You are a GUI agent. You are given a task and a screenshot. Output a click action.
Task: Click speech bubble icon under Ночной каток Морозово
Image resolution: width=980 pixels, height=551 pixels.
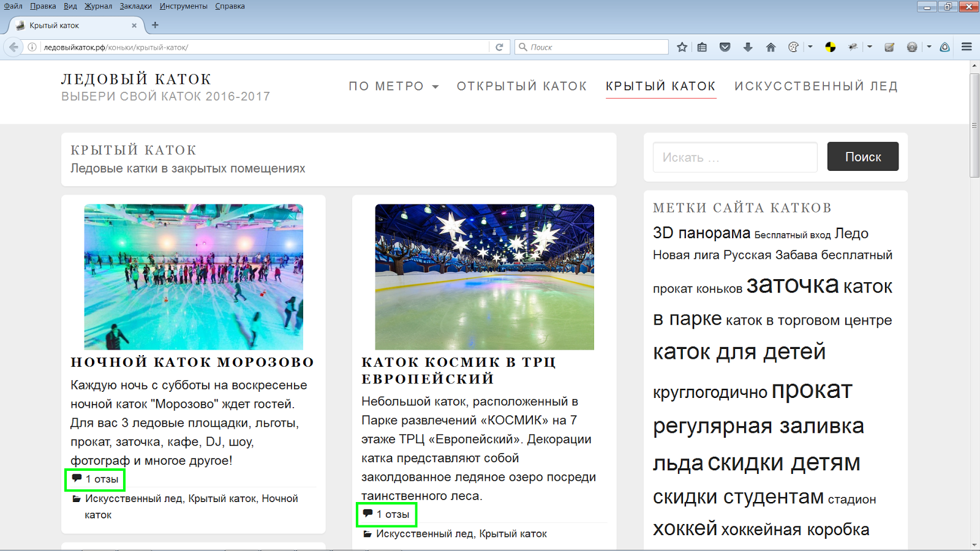[77, 478]
